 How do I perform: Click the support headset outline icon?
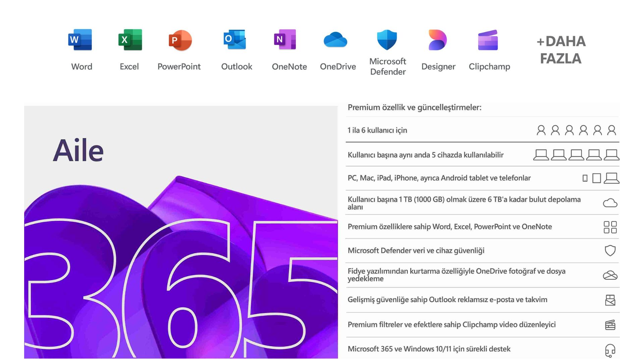point(610,351)
